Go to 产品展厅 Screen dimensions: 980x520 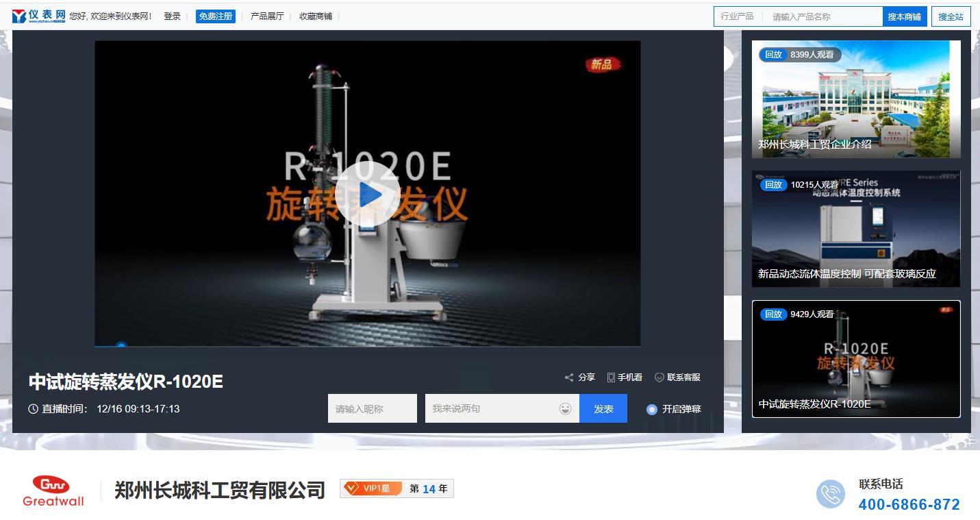[267, 16]
